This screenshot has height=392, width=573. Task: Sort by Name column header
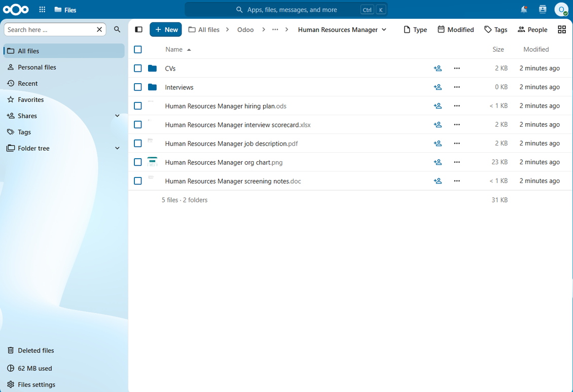178,49
